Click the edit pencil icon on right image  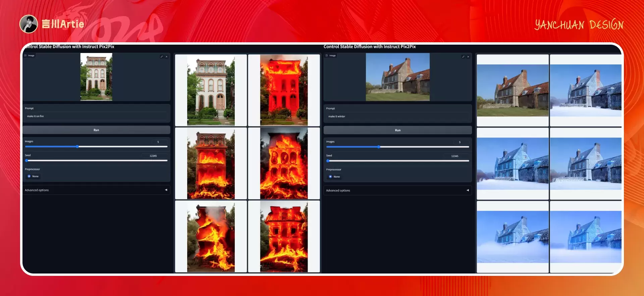click(x=463, y=57)
